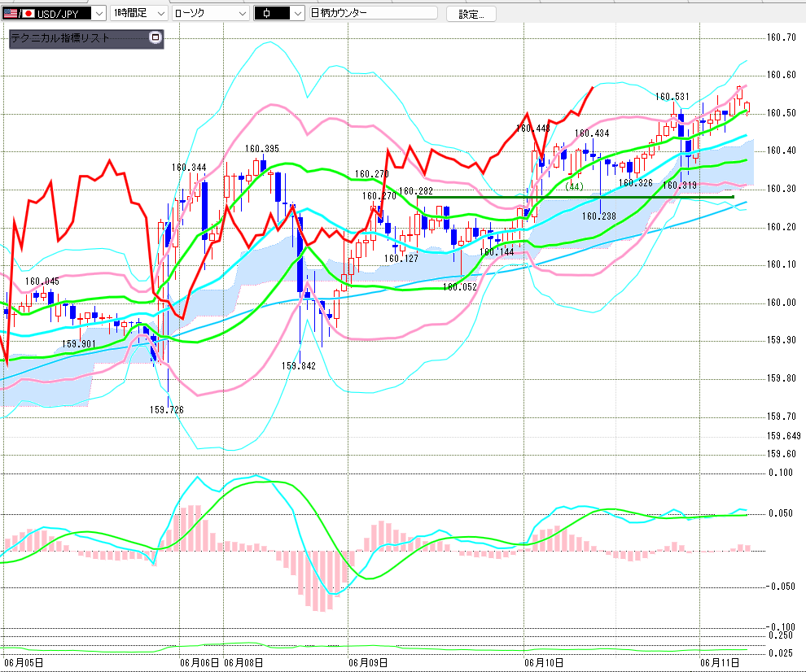Click the 0.100 MACD axis label
This screenshot has width=806, height=672.
781,473
